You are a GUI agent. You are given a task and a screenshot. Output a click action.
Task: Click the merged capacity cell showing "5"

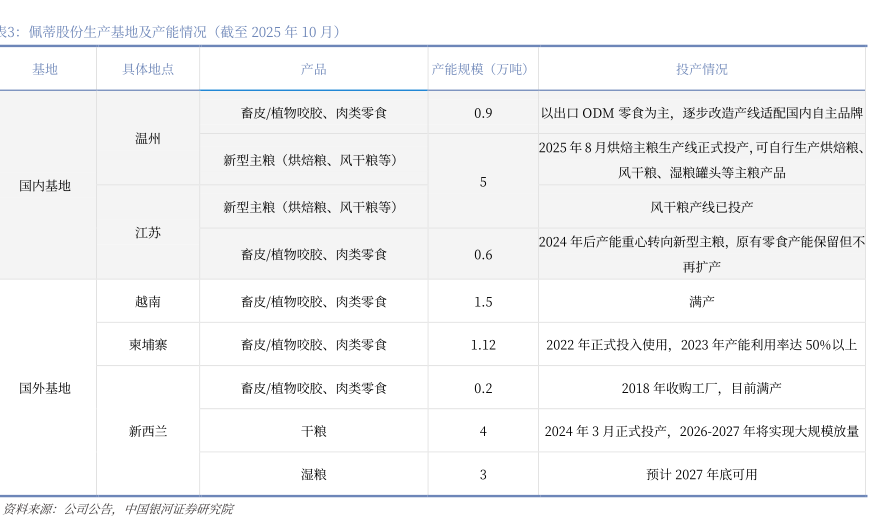click(x=482, y=182)
